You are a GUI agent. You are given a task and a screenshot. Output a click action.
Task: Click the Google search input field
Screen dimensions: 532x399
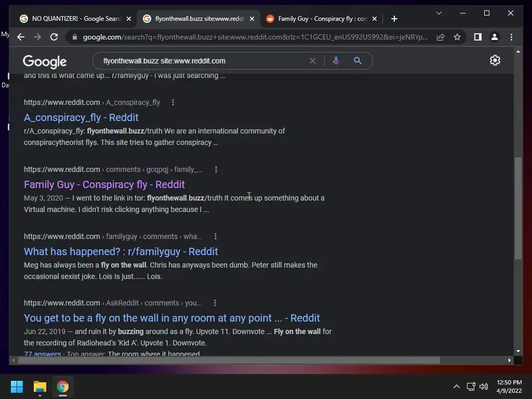(204, 61)
